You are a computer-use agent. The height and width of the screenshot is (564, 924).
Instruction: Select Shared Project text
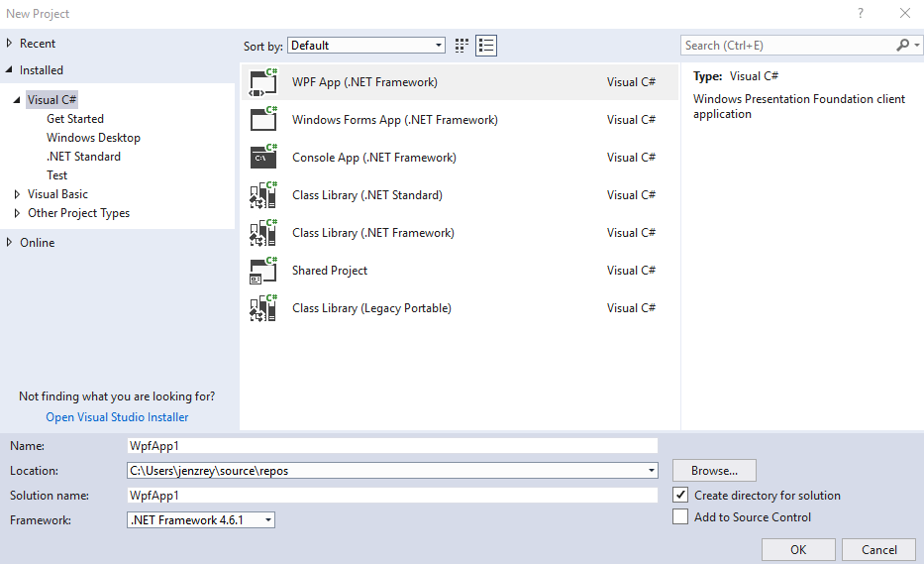(x=330, y=271)
